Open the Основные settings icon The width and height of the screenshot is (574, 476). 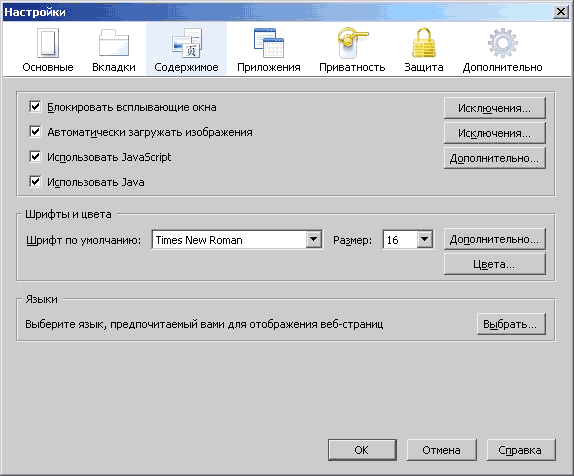click(48, 43)
